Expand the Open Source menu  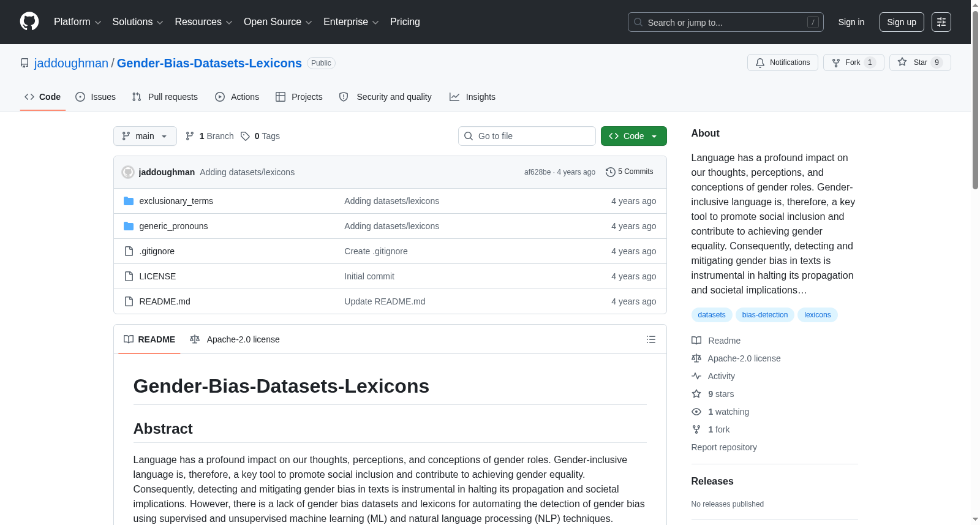pos(278,22)
